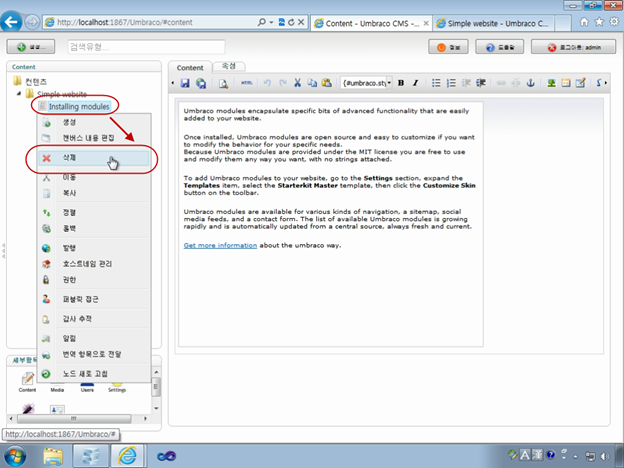The height and width of the screenshot is (468, 624).
Task: Switch to the 속성 tab
Action: coord(229,66)
